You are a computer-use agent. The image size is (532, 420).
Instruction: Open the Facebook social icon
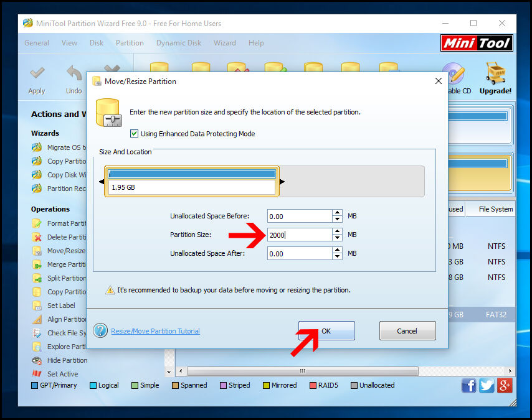[469, 386]
